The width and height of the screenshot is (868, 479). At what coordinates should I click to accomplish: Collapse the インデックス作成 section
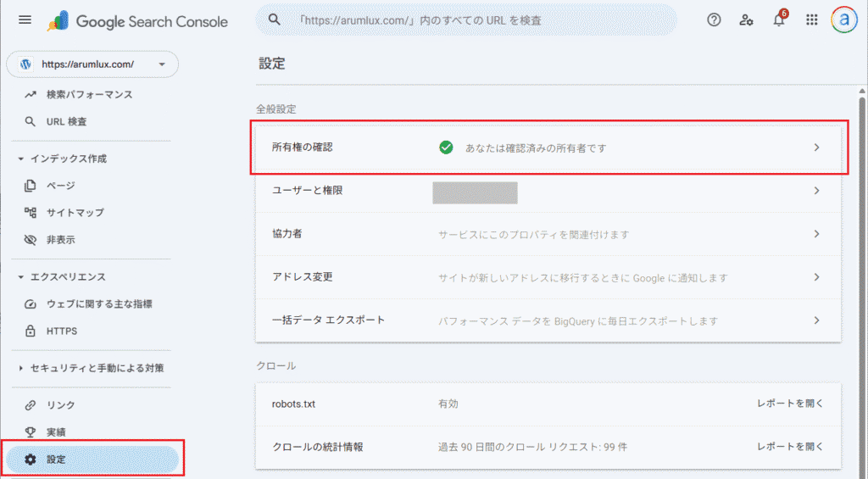point(21,159)
